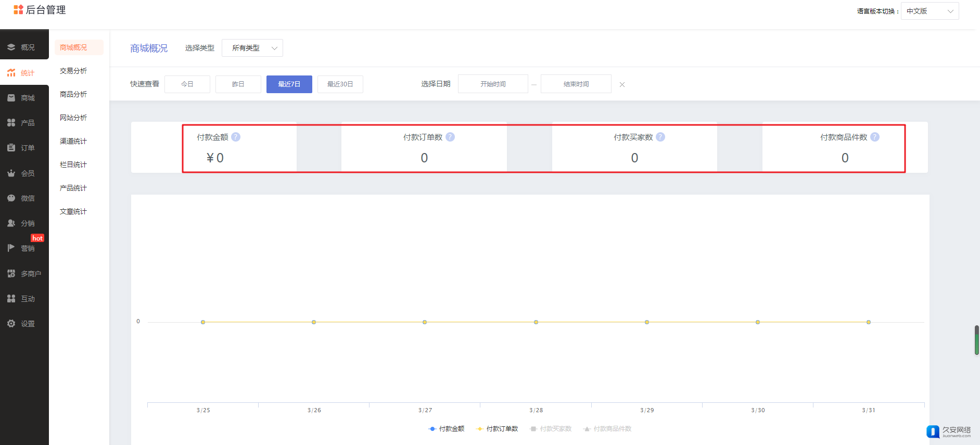
Task: Select the Members (会员) crown icon
Action: coord(11,173)
